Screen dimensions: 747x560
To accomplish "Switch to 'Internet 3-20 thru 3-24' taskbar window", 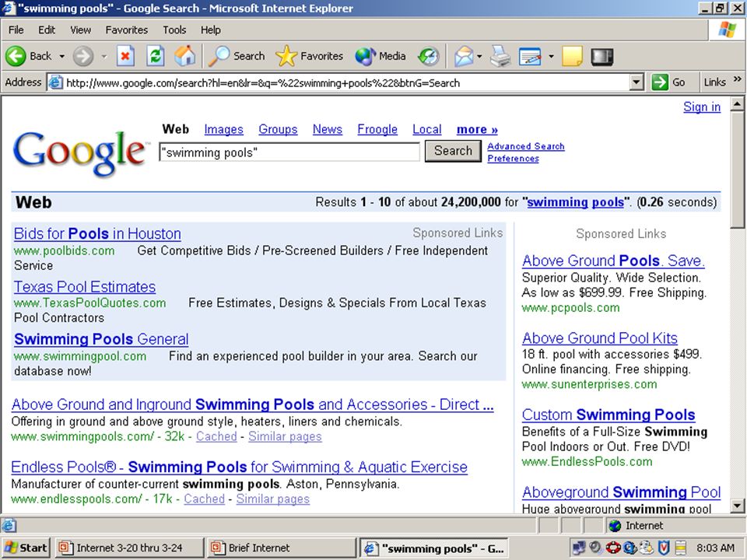I will pos(129,548).
